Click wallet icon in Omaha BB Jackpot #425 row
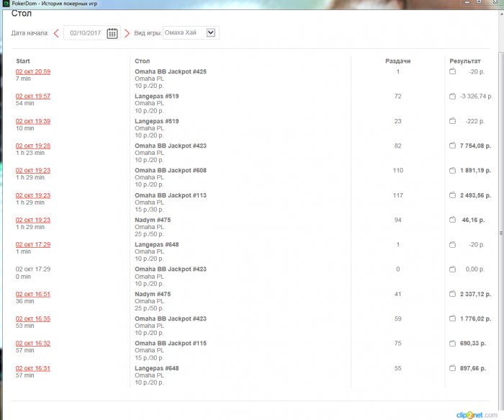Image resolution: width=504 pixels, height=420 pixels. 453,71
